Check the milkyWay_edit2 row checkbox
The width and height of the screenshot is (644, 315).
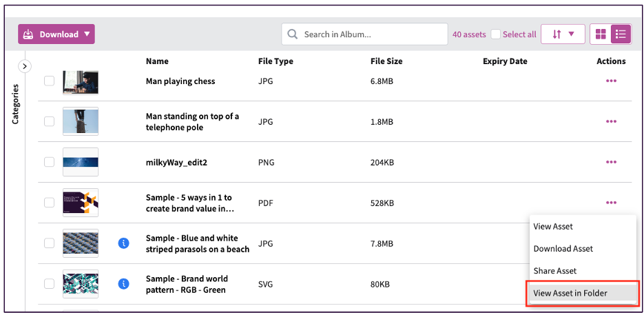[49, 162]
